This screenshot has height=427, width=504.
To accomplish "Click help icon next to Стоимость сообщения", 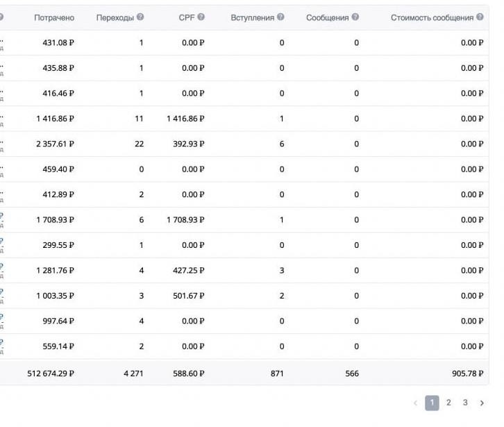I will [x=480, y=17].
